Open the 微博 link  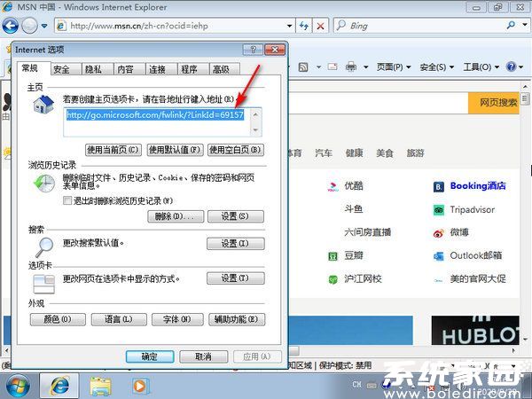tap(459, 232)
